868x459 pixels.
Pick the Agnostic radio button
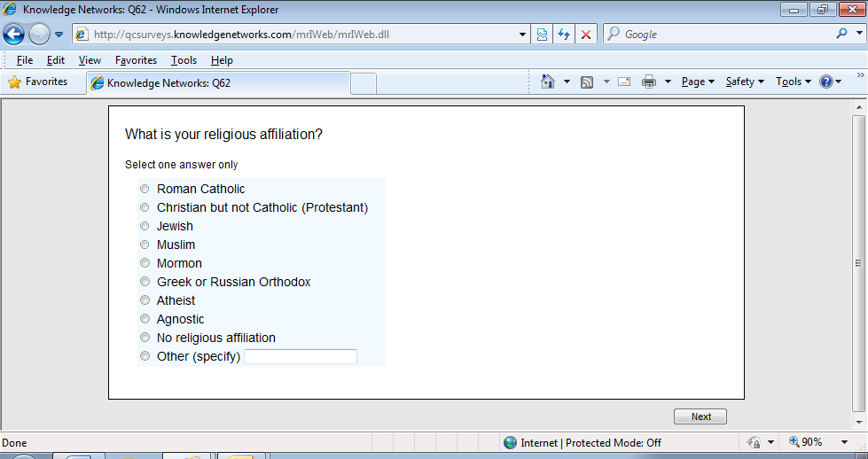(x=145, y=319)
